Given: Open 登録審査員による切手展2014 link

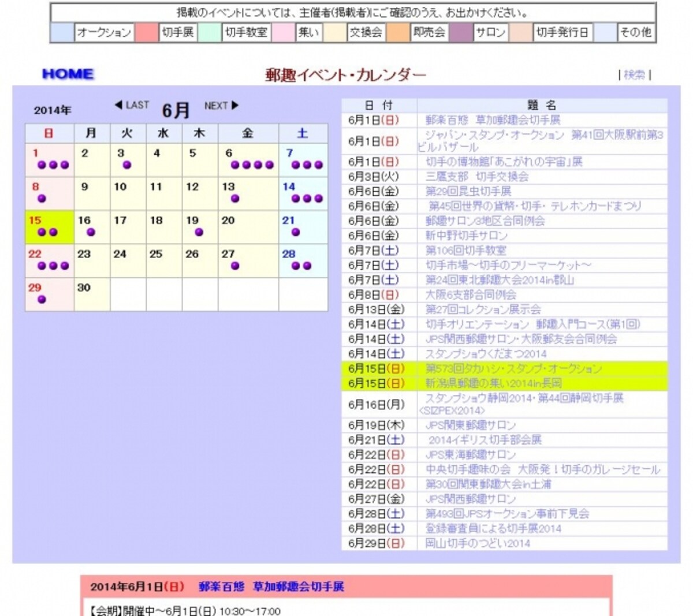Looking at the screenshot, I should pyautogui.click(x=493, y=529).
